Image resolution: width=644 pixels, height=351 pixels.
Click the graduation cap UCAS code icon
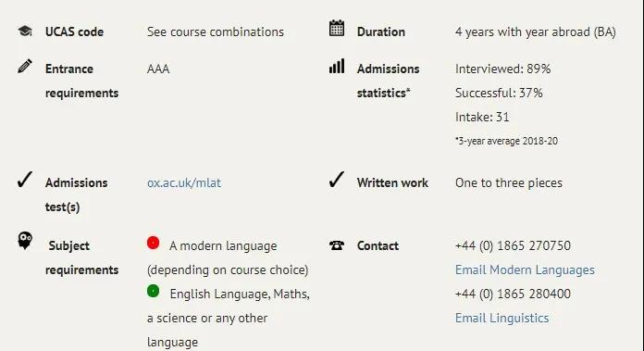(x=25, y=31)
